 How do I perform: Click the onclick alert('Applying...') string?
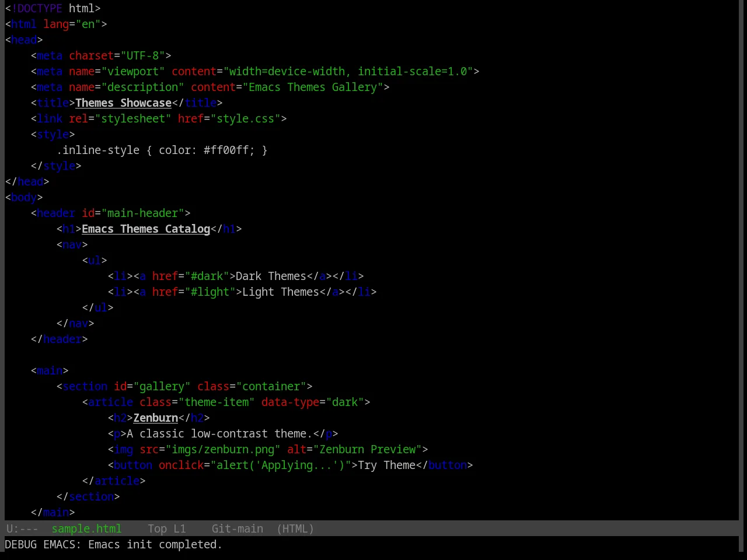coord(281,465)
